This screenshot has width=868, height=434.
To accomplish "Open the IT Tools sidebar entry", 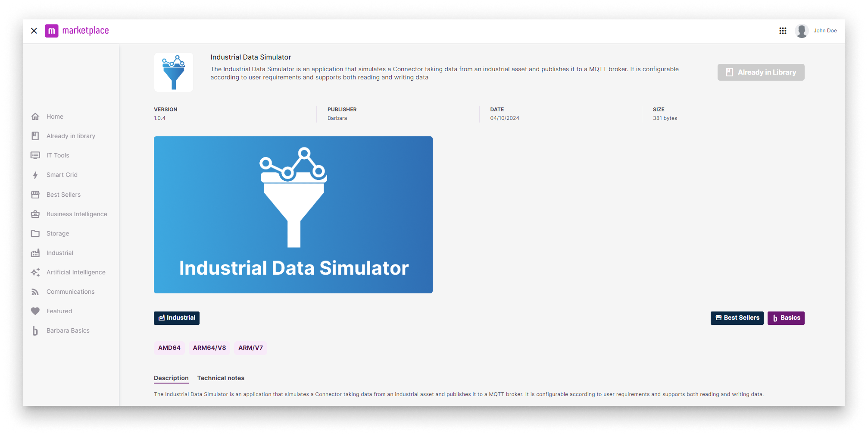I will pos(57,155).
